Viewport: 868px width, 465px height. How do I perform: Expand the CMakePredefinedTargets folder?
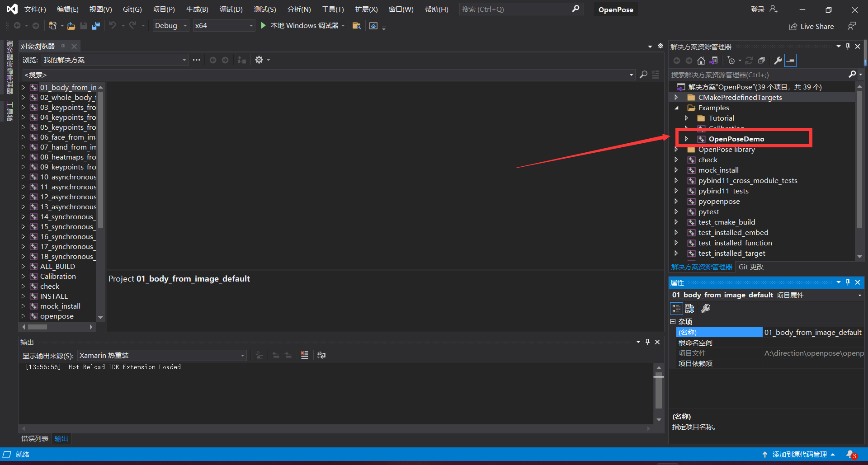(x=676, y=97)
